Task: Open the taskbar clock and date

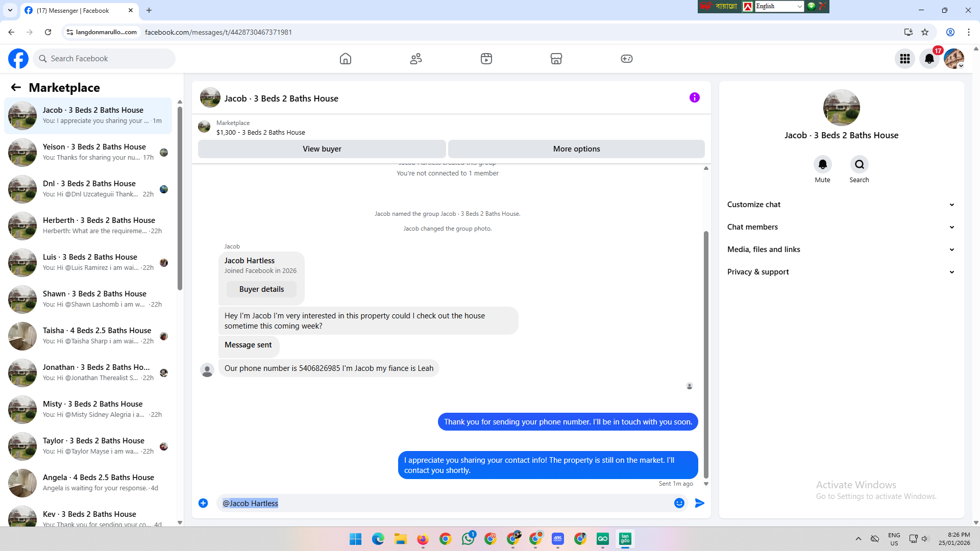Action: 954,539
